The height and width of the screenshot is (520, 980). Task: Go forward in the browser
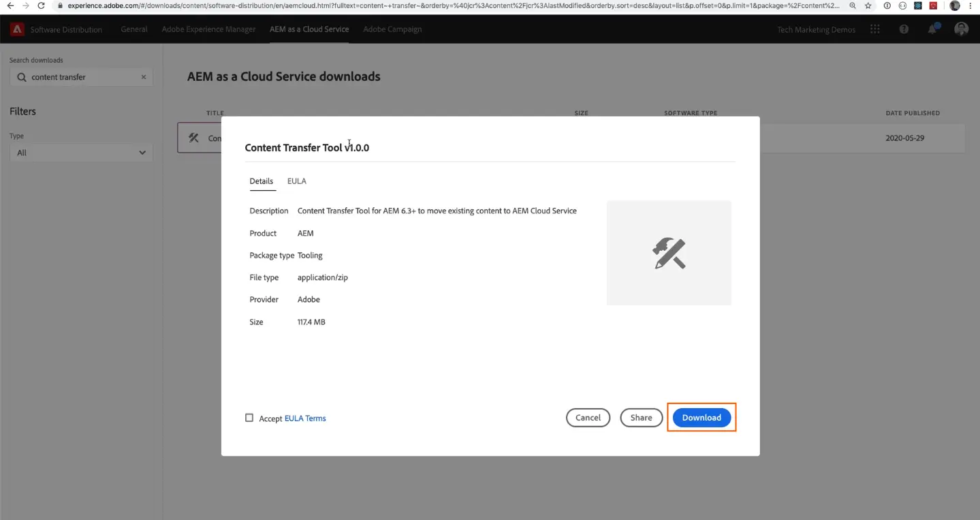(x=26, y=5)
